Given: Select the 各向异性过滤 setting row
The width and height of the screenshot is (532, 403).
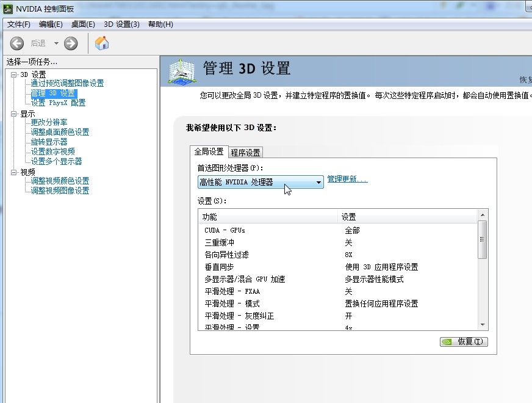Looking at the screenshot, I should click(x=337, y=255).
